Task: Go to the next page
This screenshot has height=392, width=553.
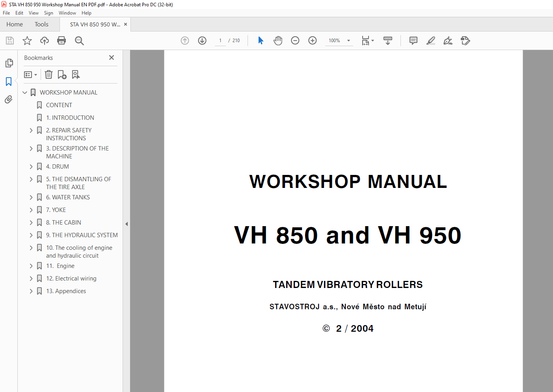Action: [202, 41]
